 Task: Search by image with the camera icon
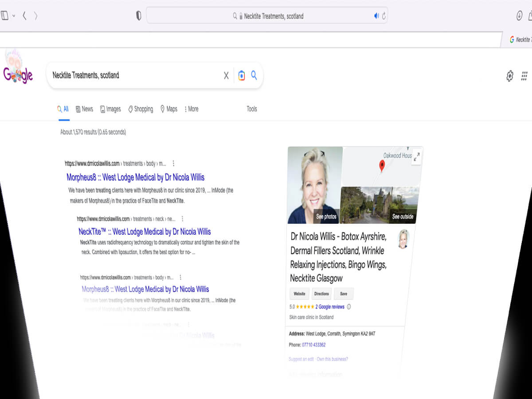coord(241,75)
